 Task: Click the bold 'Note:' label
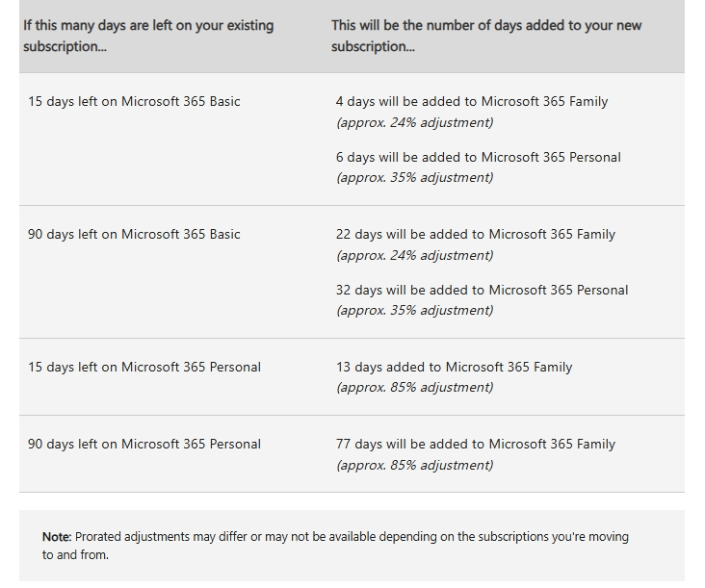coord(57,537)
